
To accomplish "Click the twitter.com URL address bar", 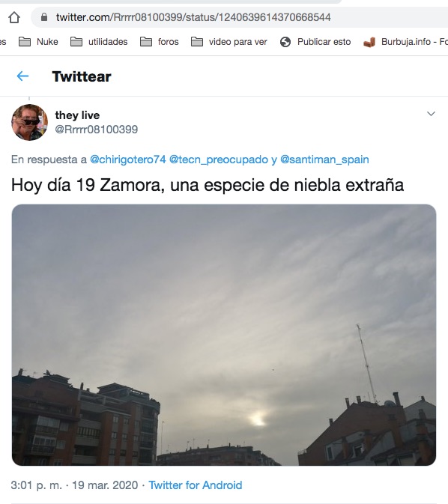I will point(239,17).
